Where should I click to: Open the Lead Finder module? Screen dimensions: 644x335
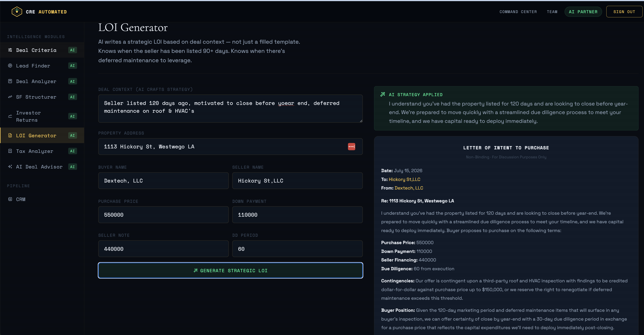pos(42,66)
